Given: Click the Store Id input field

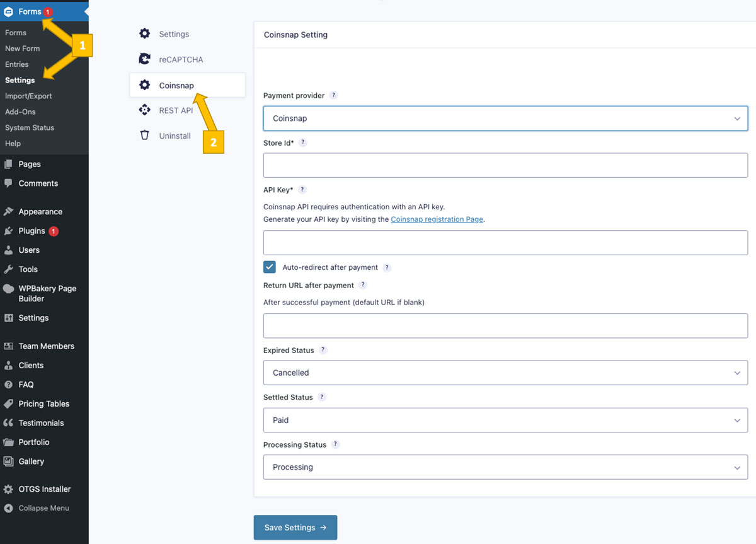Looking at the screenshot, I should (x=505, y=165).
